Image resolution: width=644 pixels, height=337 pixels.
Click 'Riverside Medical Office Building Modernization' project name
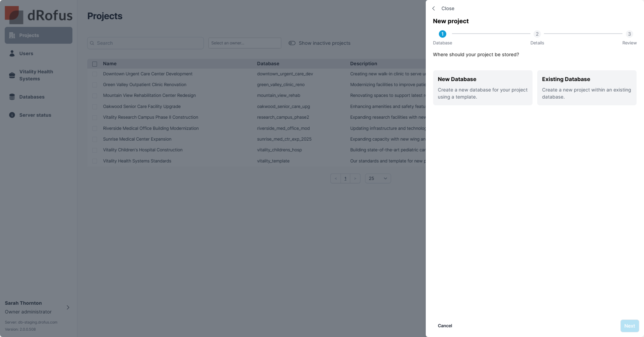coord(151,128)
